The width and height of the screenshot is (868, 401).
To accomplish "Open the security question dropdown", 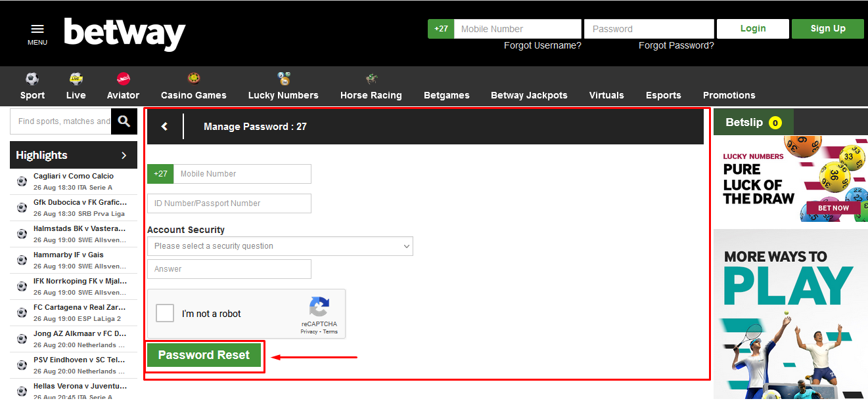I will pyautogui.click(x=280, y=246).
